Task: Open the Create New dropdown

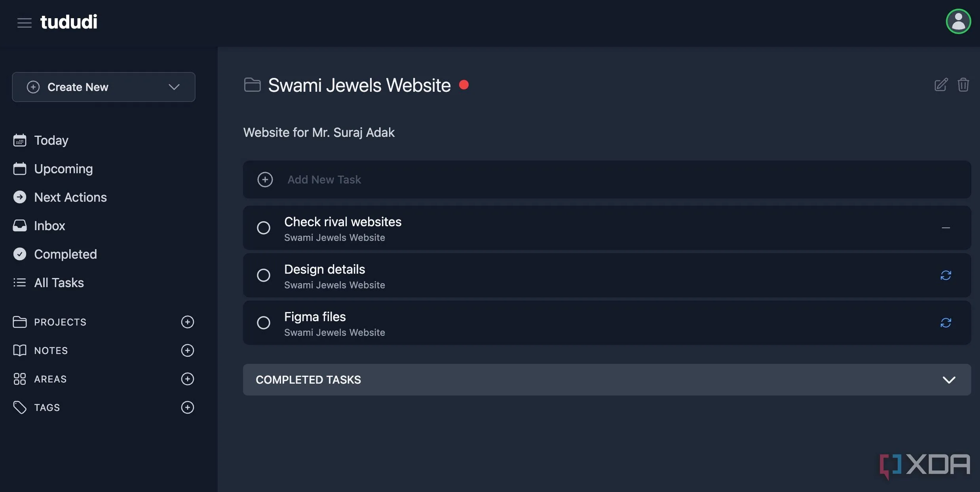Action: tap(103, 87)
